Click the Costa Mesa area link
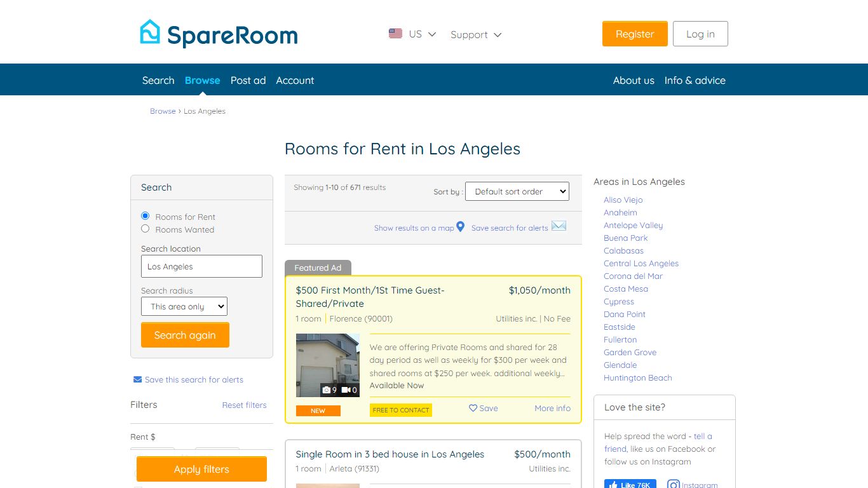 pyautogui.click(x=626, y=288)
